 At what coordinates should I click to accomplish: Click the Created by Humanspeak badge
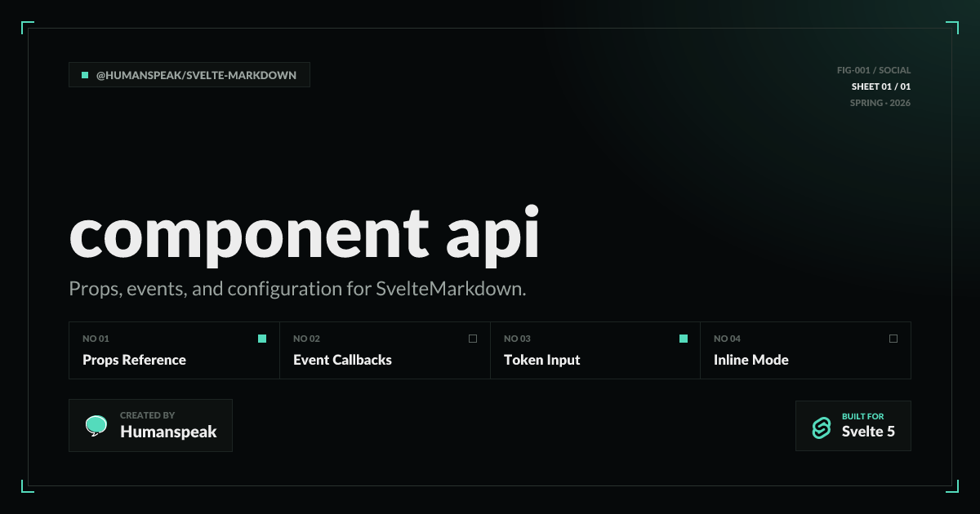150,425
